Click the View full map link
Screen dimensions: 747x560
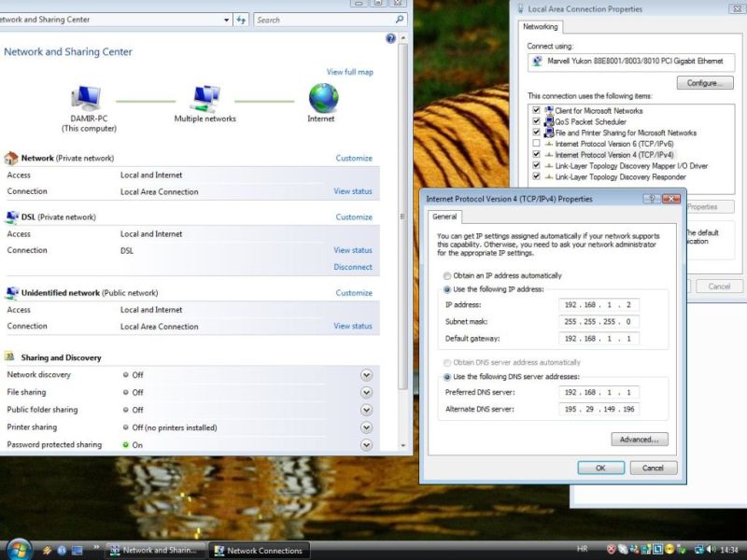coord(349,72)
